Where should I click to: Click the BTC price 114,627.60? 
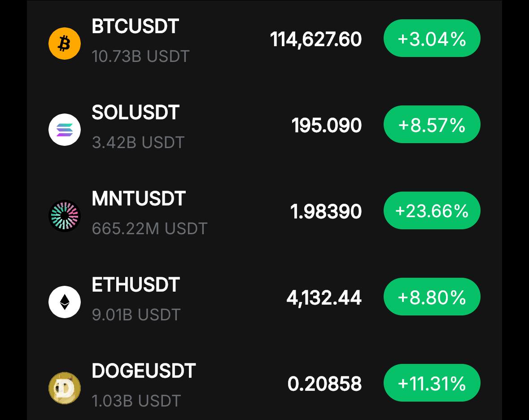tap(316, 39)
